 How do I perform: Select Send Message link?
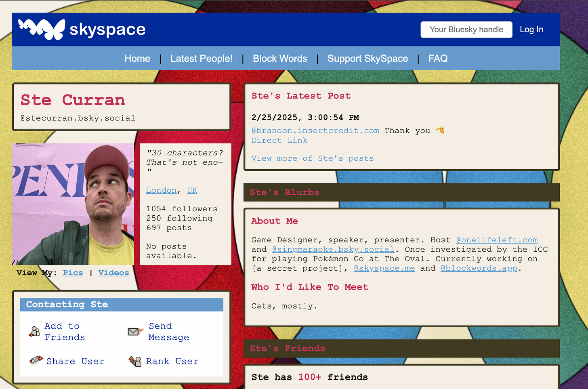tap(168, 332)
